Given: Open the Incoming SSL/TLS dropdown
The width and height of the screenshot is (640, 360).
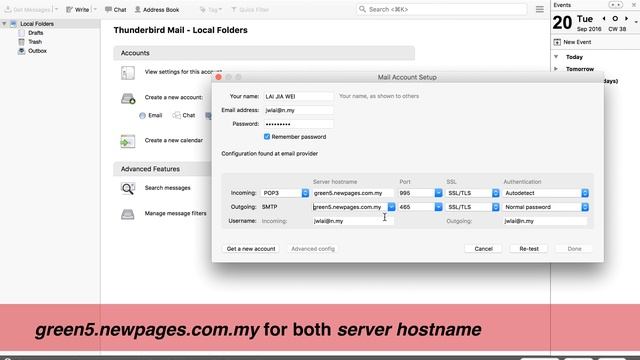Looking at the screenshot, I should coord(472,193).
